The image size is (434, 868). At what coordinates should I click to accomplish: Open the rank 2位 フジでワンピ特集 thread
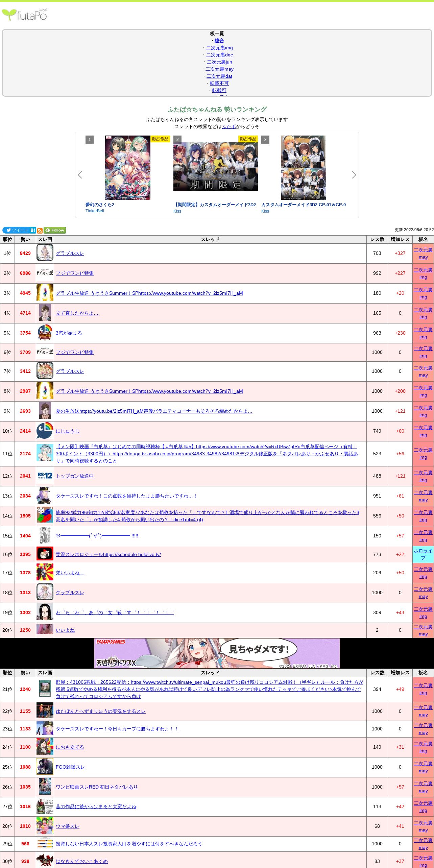[74, 273]
